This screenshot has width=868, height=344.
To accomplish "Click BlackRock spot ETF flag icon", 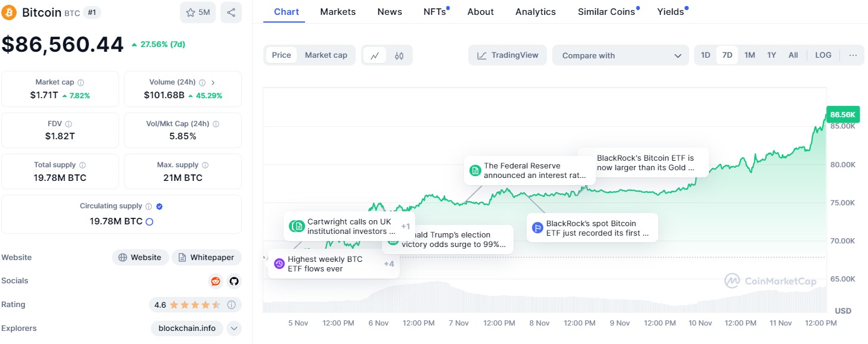I will [x=537, y=227].
